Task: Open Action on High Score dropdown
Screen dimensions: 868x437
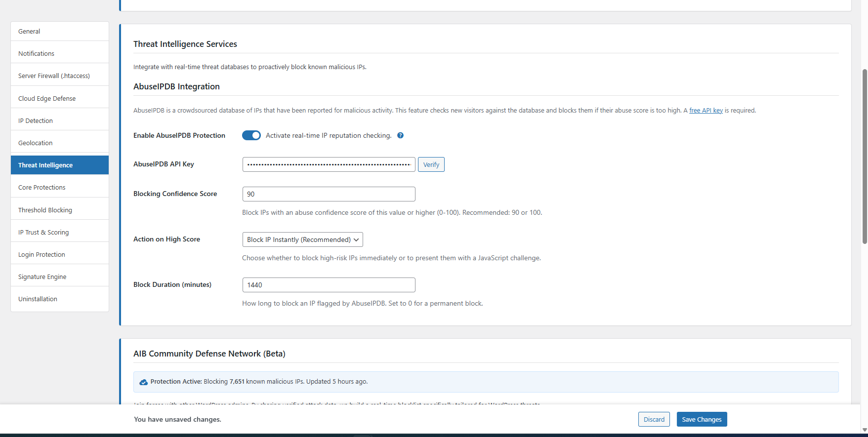Action: [302, 239]
